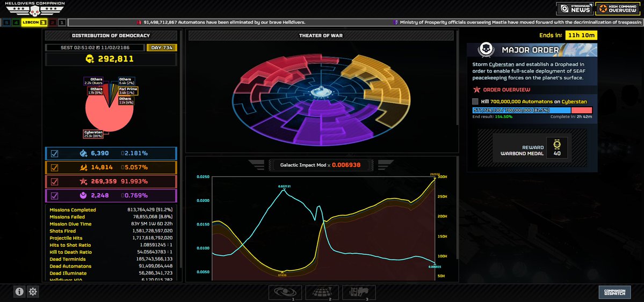Click the Missions Completed stat row
The image size is (644, 302).
click(111, 210)
